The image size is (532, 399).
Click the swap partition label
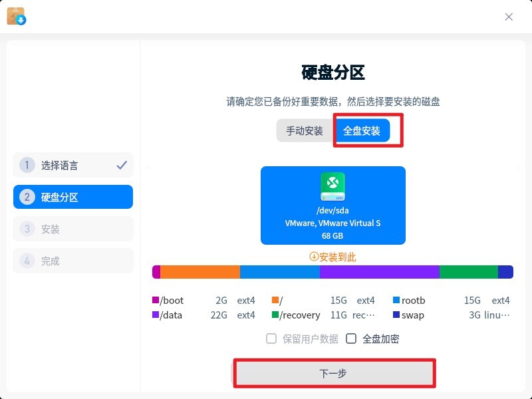(x=412, y=315)
